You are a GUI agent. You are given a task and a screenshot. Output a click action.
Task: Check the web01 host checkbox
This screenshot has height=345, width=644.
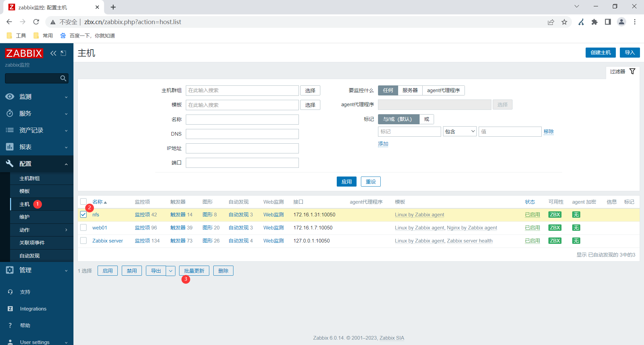coord(84,228)
